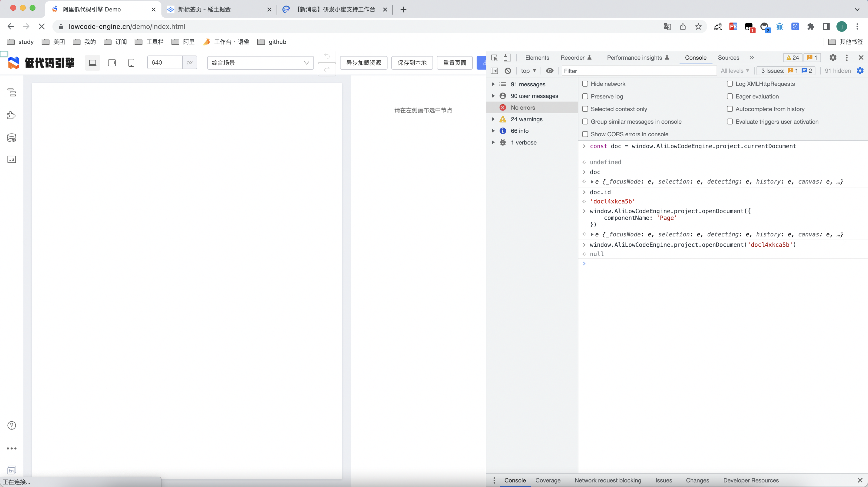
Task: Open the outline tree panel icon
Action: coord(12,92)
